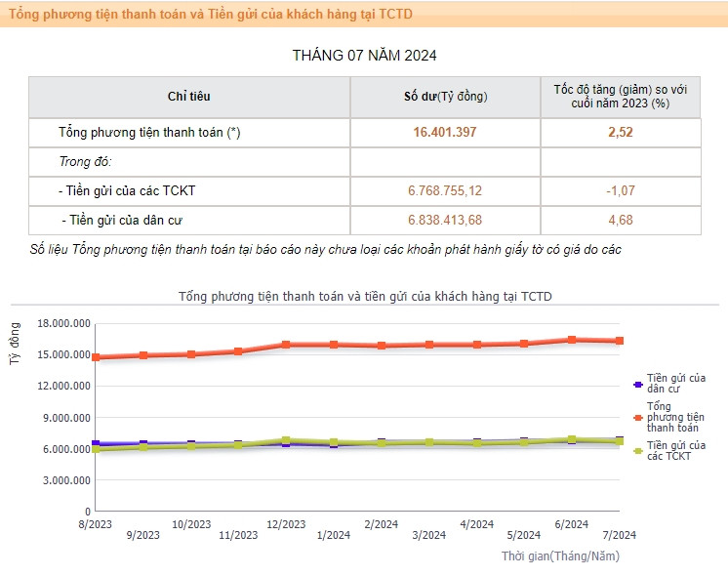
Task: Click the -1,07 growth rate cell
Action: (x=620, y=190)
